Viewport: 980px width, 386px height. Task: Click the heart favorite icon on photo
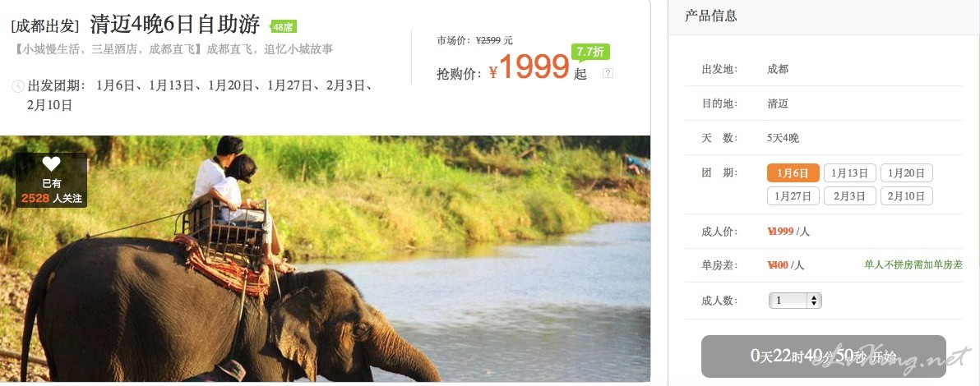coord(51,164)
